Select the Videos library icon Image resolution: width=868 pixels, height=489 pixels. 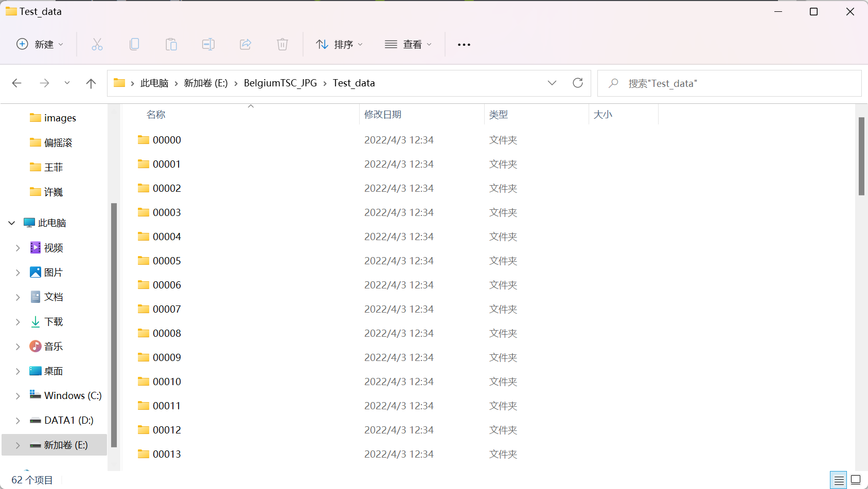[x=36, y=247]
